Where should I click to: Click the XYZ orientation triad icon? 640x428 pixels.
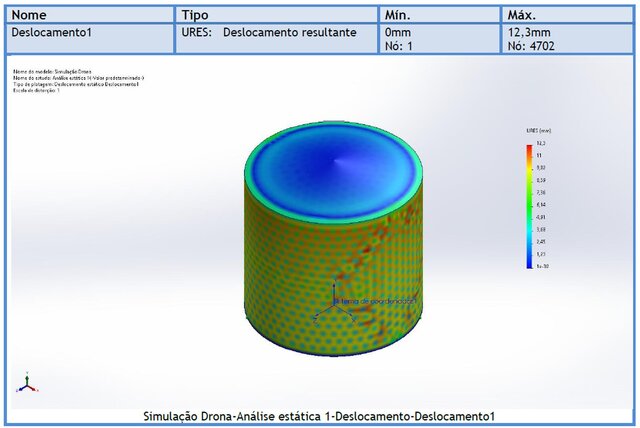coord(27,384)
